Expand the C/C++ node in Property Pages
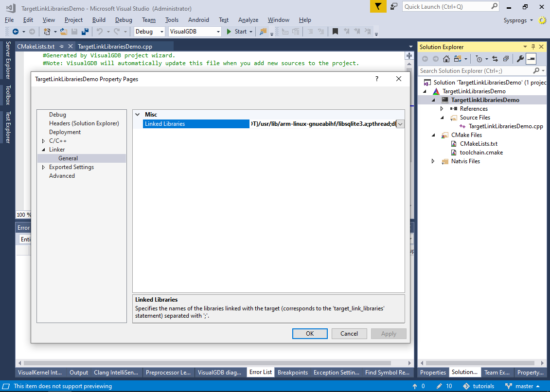 click(43, 141)
